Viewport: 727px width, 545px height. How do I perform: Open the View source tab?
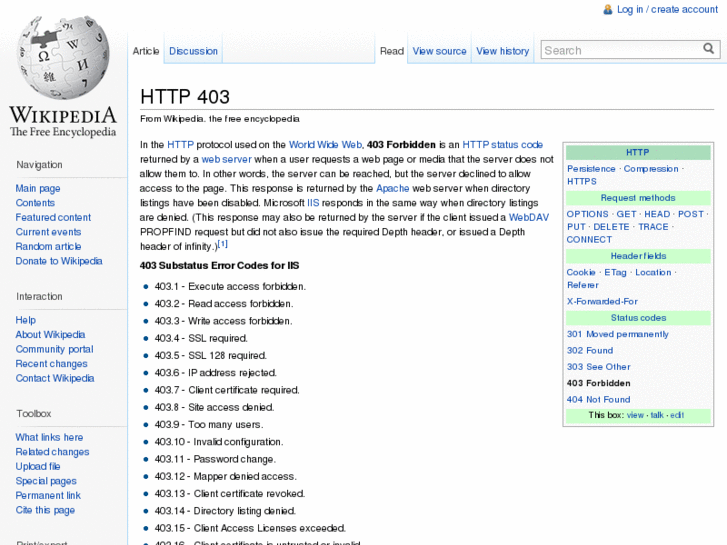click(439, 51)
